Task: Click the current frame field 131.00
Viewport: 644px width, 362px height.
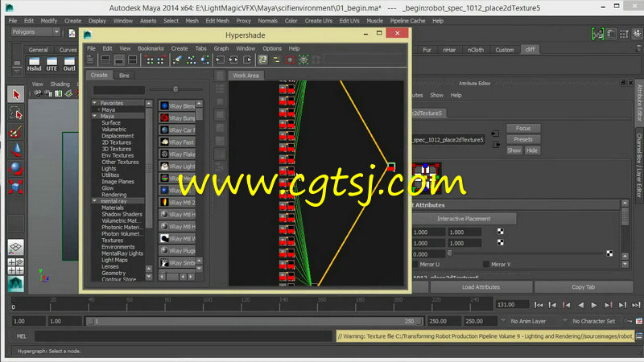Action: point(512,305)
